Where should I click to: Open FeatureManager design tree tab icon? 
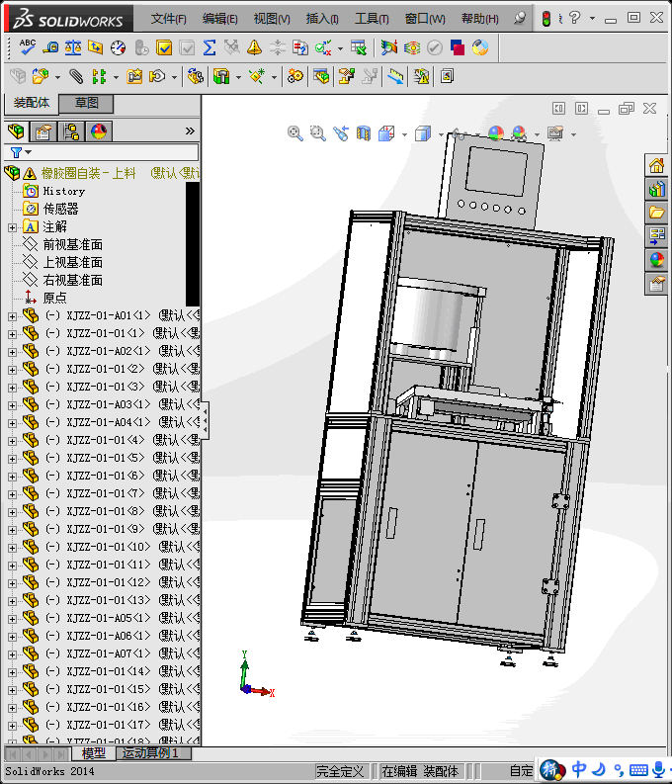16,131
